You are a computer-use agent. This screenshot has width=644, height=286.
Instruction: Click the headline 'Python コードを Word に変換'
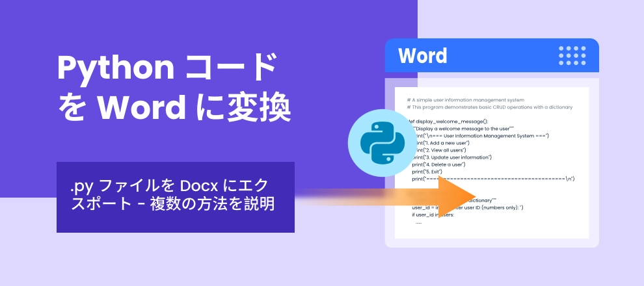pyautogui.click(x=174, y=87)
